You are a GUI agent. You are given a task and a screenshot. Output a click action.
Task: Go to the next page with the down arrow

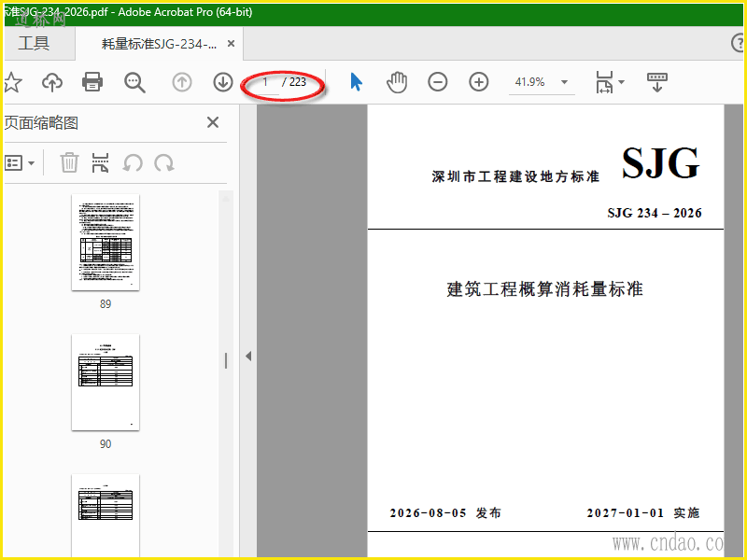(x=223, y=82)
